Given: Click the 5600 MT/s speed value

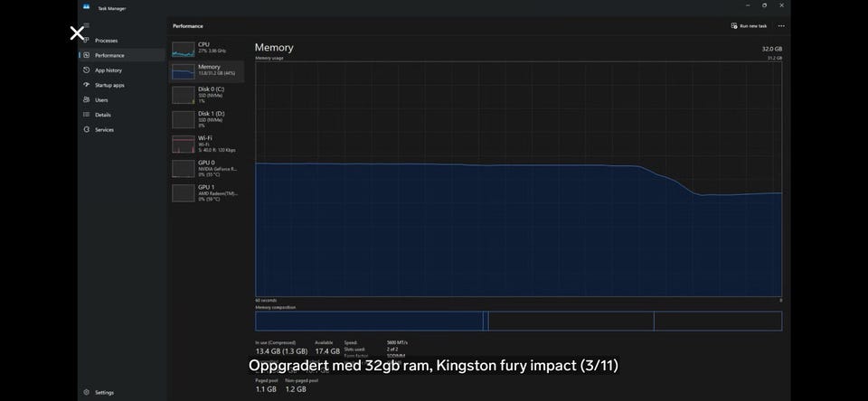Looking at the screenshot, I should (397, 343).
